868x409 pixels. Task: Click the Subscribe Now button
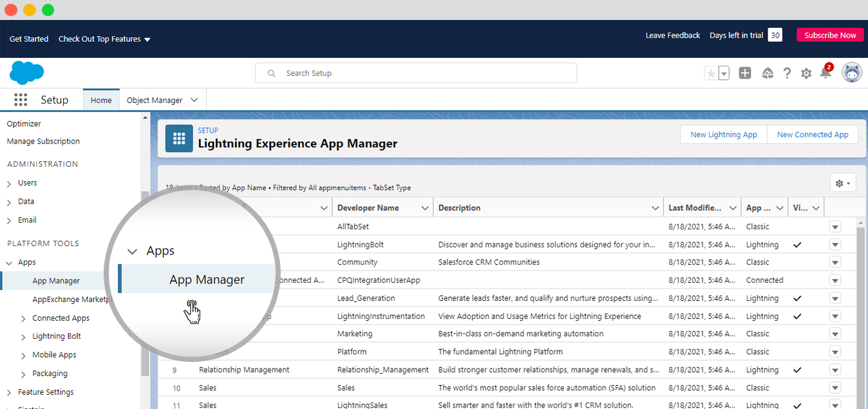coord(830,35)
